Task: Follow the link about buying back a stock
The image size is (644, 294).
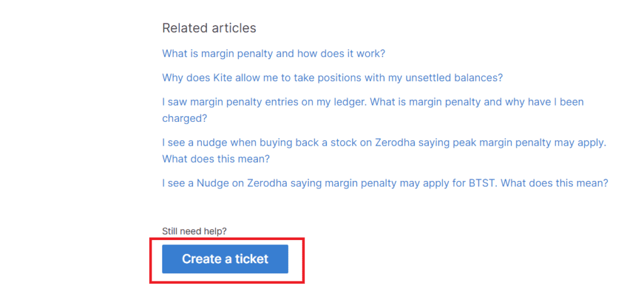Action: coord(384,143)
